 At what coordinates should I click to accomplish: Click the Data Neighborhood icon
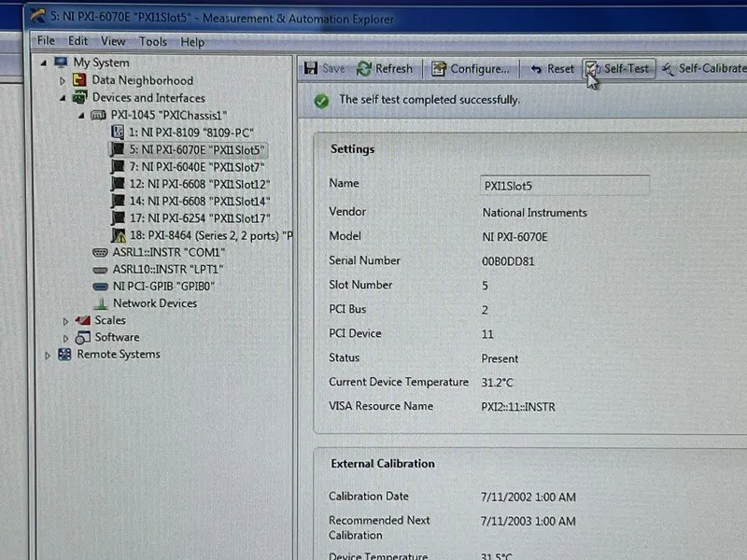pyautogui.click(x=79, y=79)
